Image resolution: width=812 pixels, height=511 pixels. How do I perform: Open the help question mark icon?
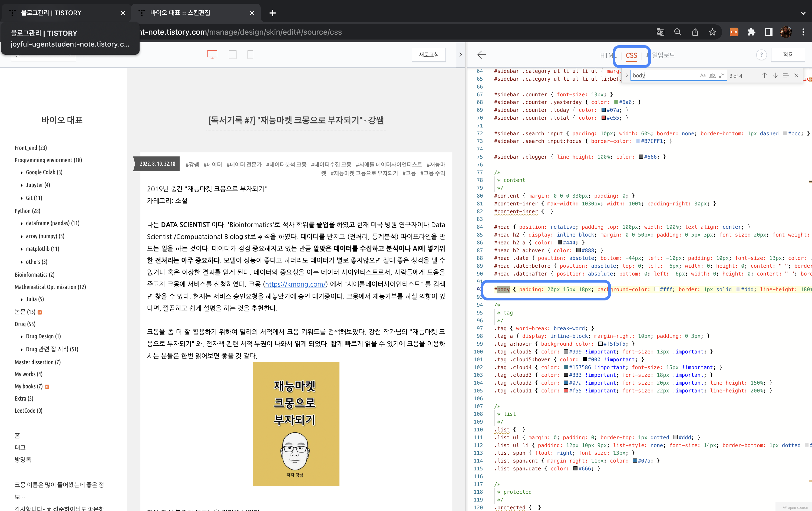761,55
